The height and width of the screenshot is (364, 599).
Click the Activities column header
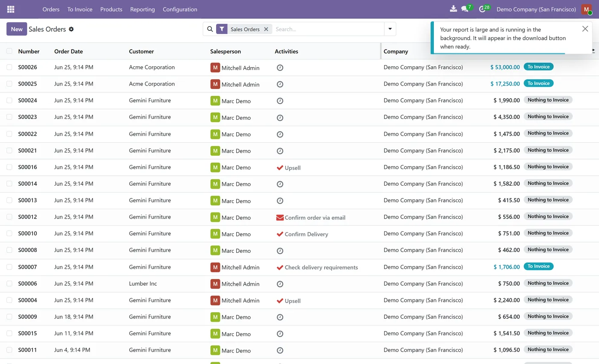[287, 51]
